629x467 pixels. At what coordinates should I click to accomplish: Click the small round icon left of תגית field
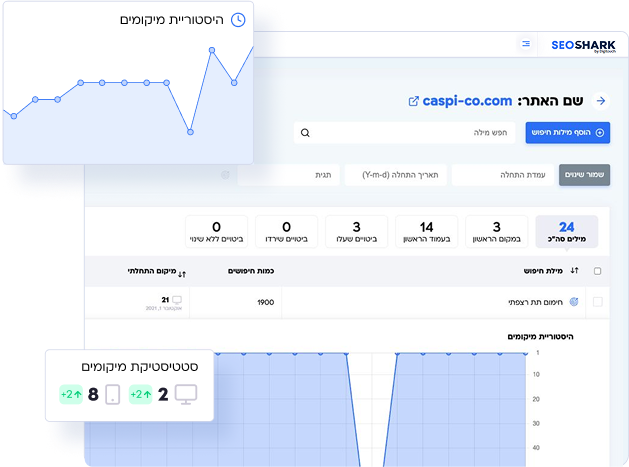225,175
